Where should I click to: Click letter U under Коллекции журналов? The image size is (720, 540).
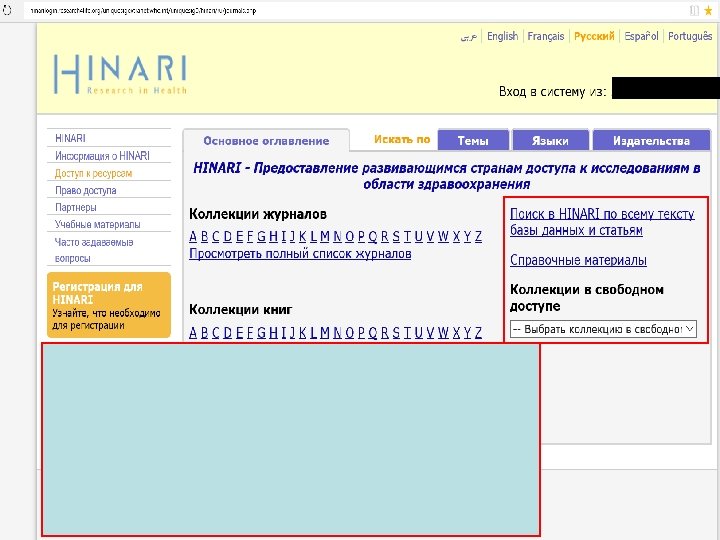tap(418, 236)
